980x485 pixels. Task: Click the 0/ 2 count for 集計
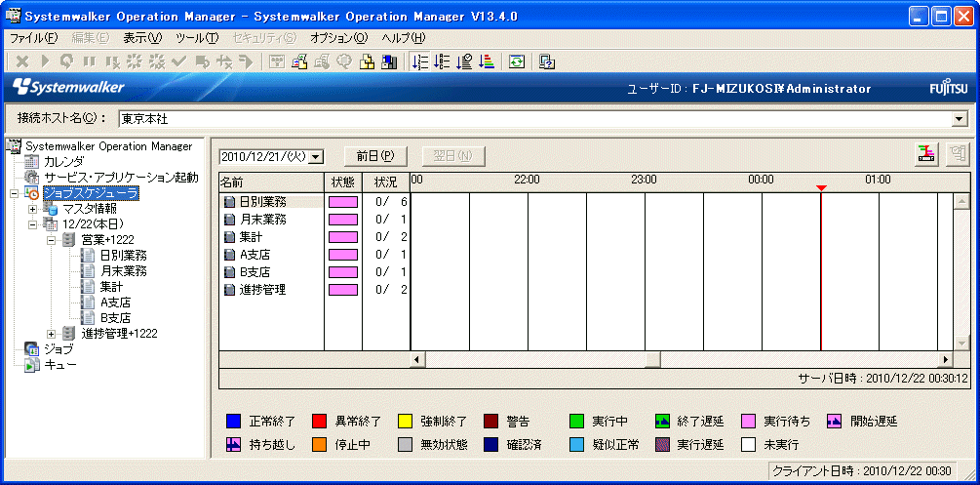[x=391, y=237]
